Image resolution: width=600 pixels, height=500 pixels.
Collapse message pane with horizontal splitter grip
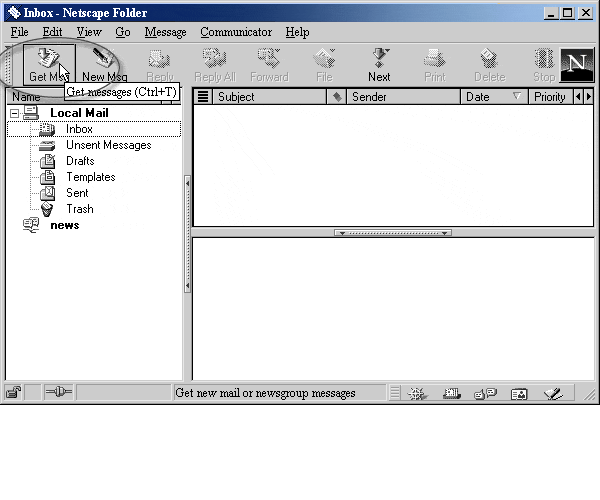click(393, 233)
